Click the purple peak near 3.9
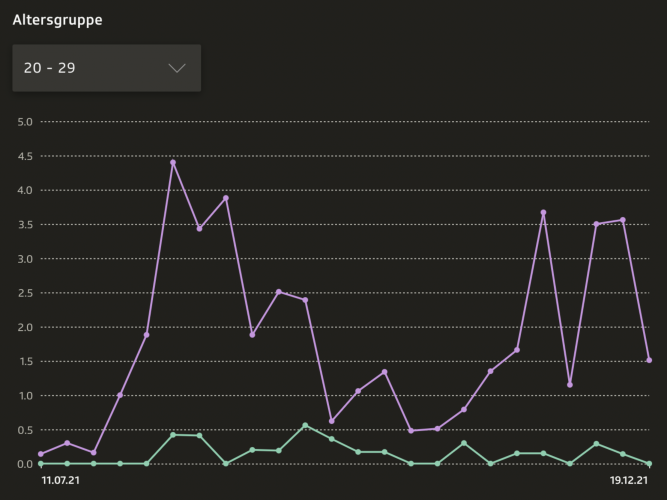 pyautogui.click(x=226, y=198)
